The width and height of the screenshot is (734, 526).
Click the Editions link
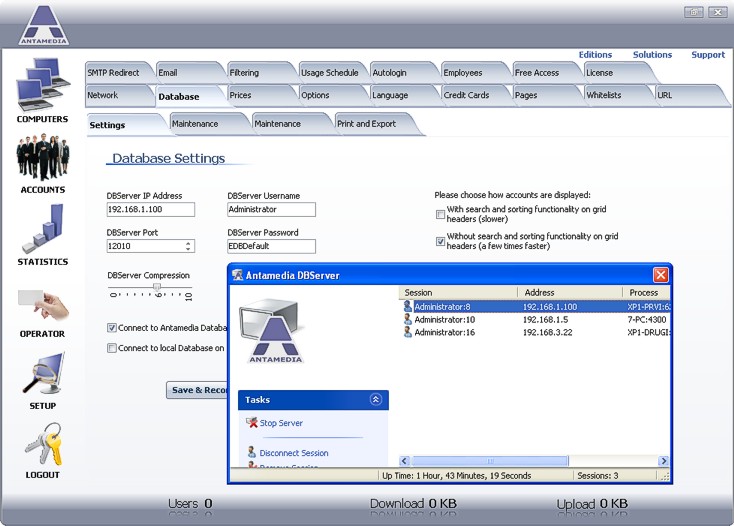tap(595, 55)
